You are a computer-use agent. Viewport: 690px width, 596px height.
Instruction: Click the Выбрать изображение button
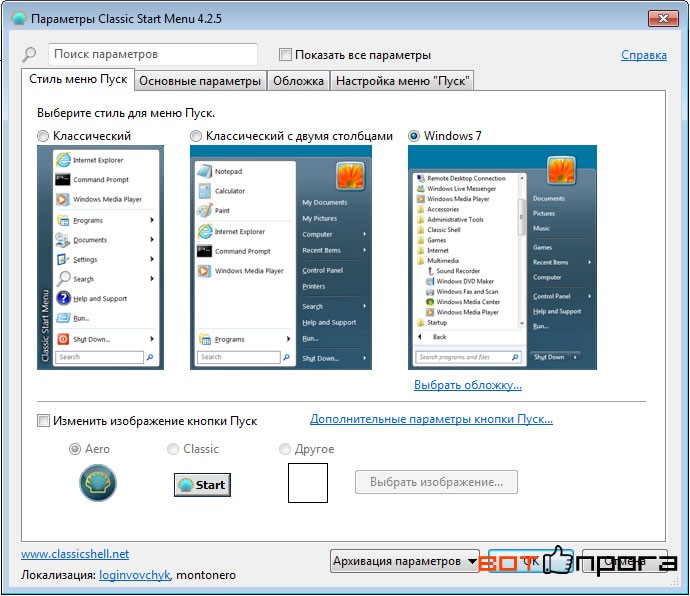[x=436, y=482]
